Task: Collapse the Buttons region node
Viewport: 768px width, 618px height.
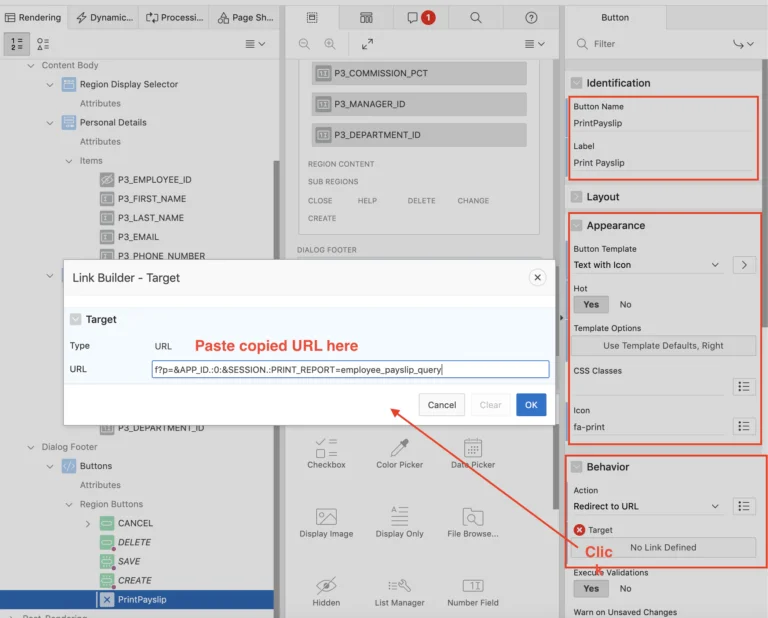Action: [x=50, y=466]
